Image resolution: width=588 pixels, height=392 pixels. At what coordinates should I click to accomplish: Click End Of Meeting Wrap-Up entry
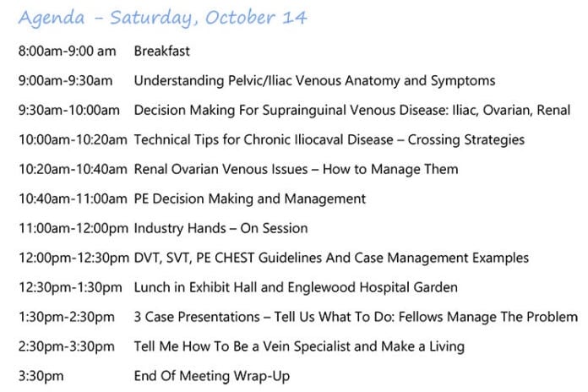(x=212, y=376)
